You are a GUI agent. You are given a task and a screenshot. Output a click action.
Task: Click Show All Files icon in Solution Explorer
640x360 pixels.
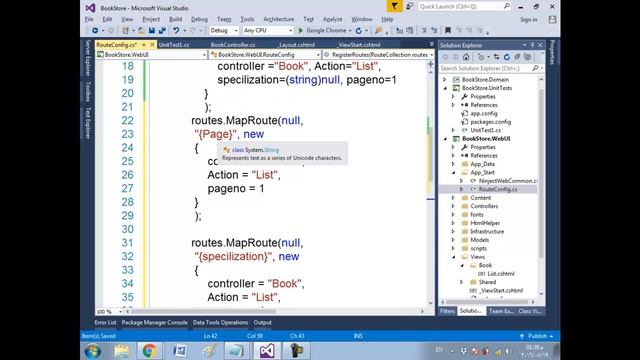pos(527,57)
